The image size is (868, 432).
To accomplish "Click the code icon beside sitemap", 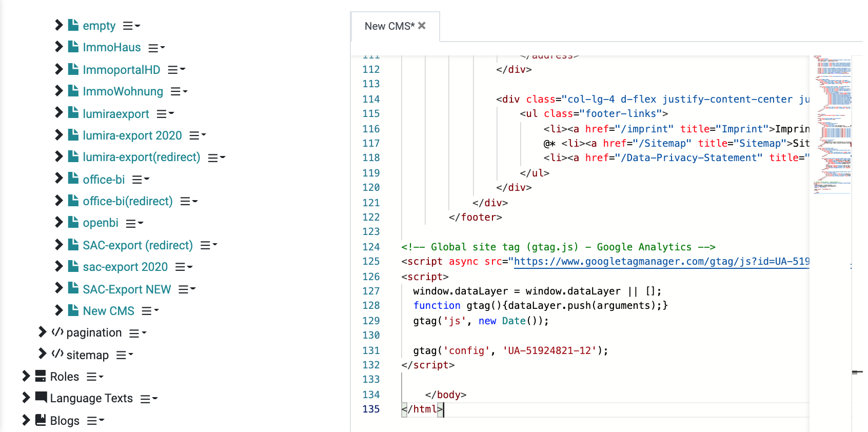I will click(x=57, y=354).
